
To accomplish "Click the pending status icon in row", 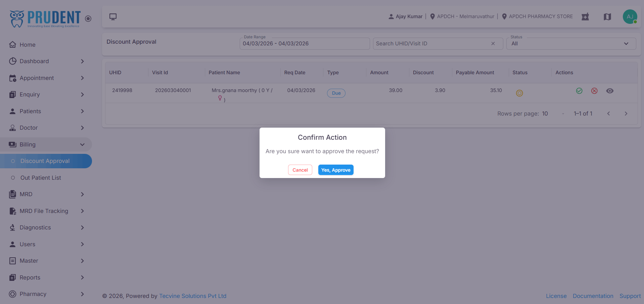I will [x=519, y=93].
